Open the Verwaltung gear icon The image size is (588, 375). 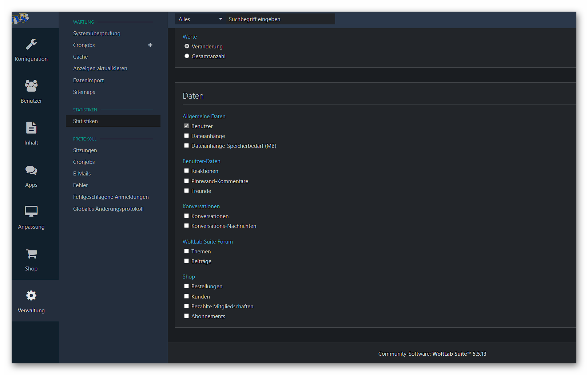click(x=31, y=296)
